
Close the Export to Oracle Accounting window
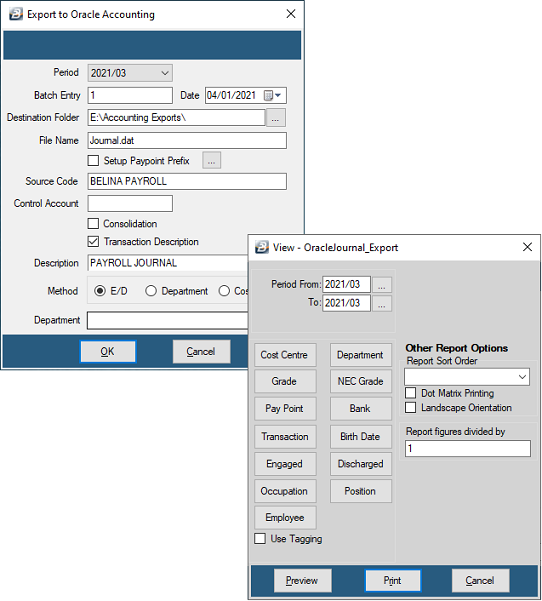[291, 14]
